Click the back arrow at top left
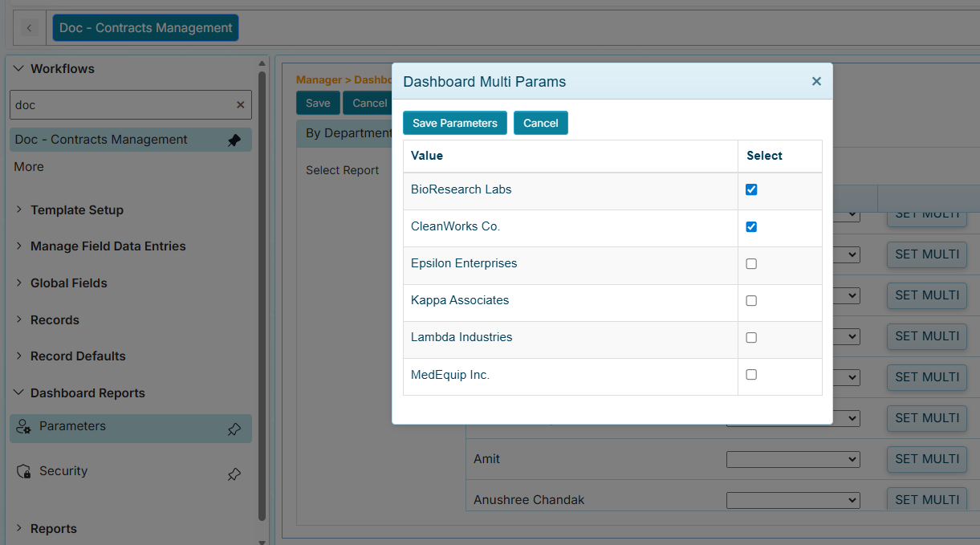The image size is (980, 545). [29, 26]
